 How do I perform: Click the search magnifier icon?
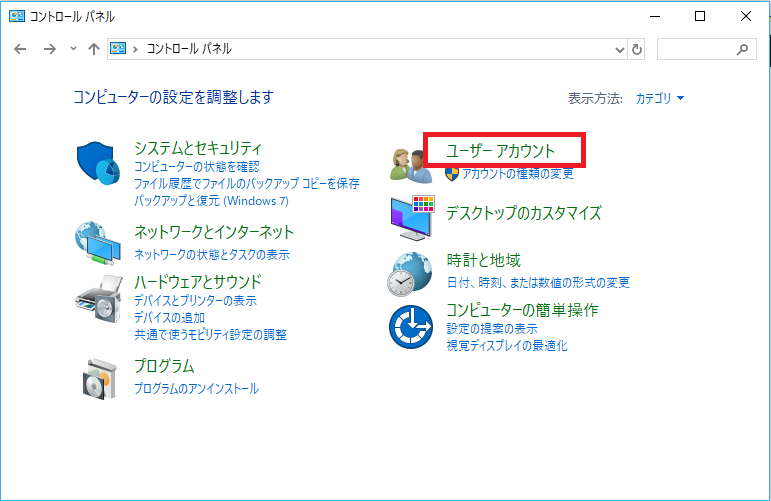click(x=742, y=49)
